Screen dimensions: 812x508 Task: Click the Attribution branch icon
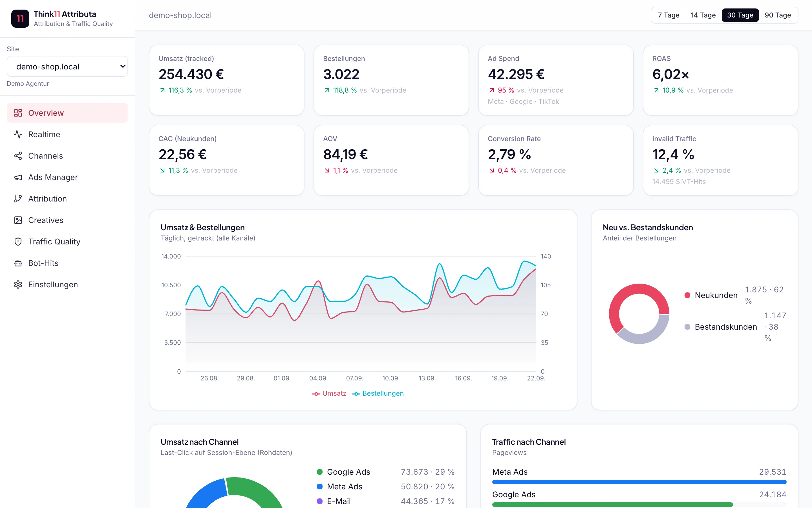click(18, 199)
